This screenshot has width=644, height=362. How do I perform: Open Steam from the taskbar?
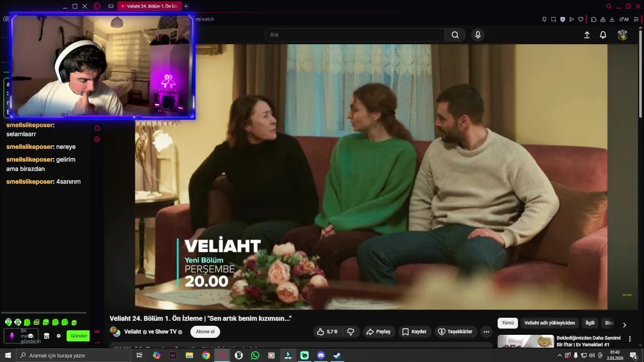337,355
